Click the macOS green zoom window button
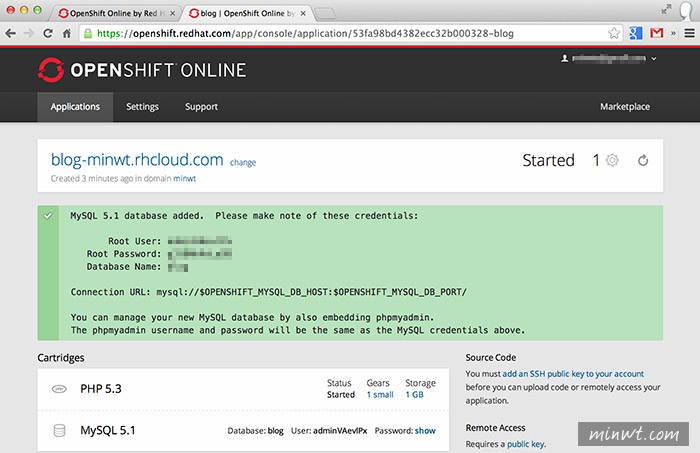This screenshot has width=700, height=453. (x=38, y=9)
